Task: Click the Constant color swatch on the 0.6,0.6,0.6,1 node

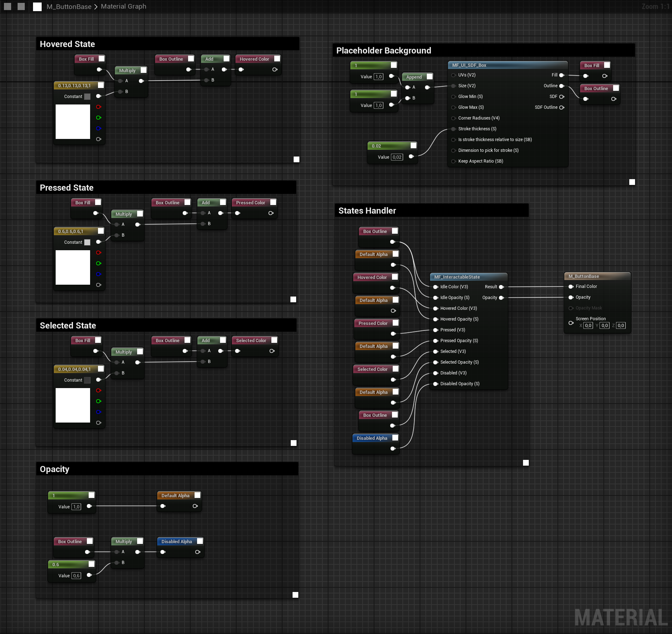Action: click(87, 242)
